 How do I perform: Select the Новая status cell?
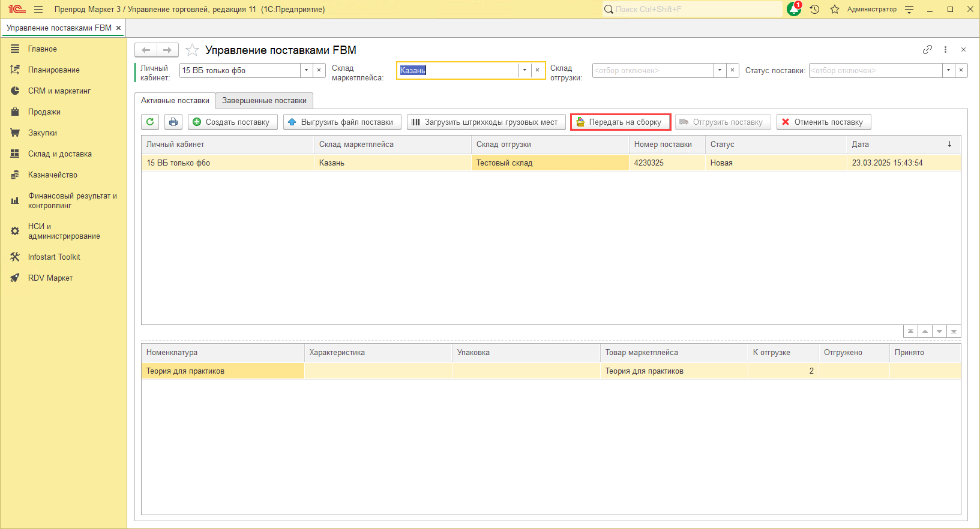[775, 163]
